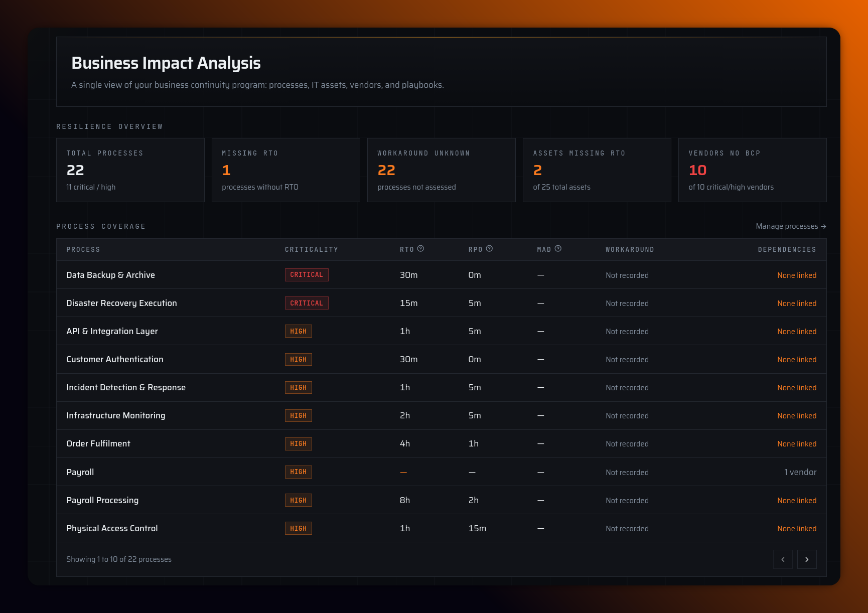Go to previous page of processes
Viewport: 868px width, 613px height.
point(783,559)
